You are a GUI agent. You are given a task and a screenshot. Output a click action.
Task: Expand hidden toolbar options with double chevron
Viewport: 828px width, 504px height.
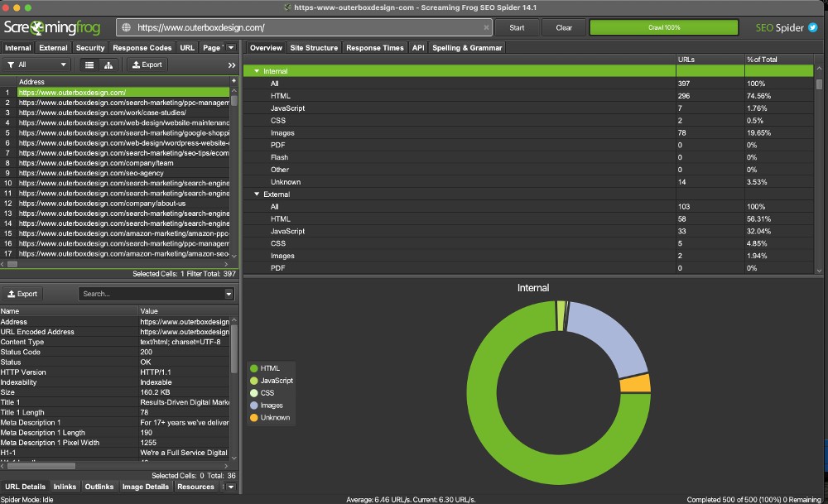point(231,65)
